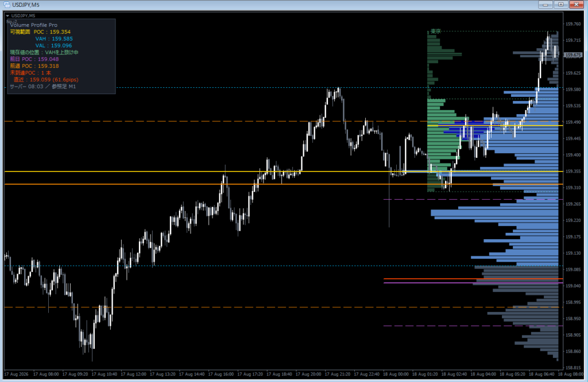Click time axis label "18 Aug 06:40"
Image resolution: width=588 pixels, height=382 pixels.
click(x=541, y=374)
